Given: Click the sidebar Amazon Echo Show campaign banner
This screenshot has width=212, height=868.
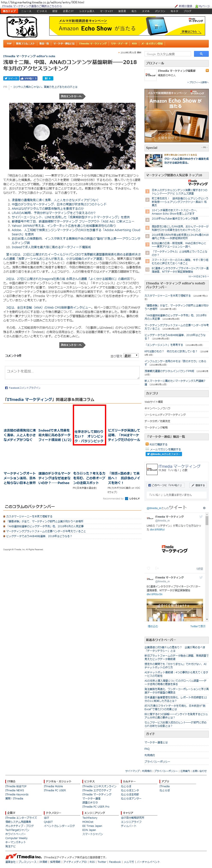Looking at the screenshot, I should pyautogui.click(x=177, y=115).
